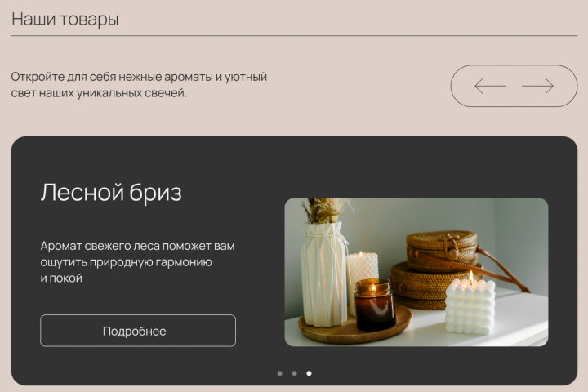
Task: Open the candle product photo
Action: click(x=416, y=272)
